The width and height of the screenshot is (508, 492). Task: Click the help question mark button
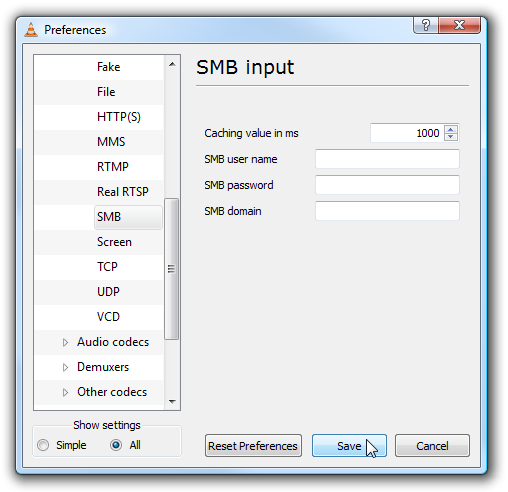425,25
